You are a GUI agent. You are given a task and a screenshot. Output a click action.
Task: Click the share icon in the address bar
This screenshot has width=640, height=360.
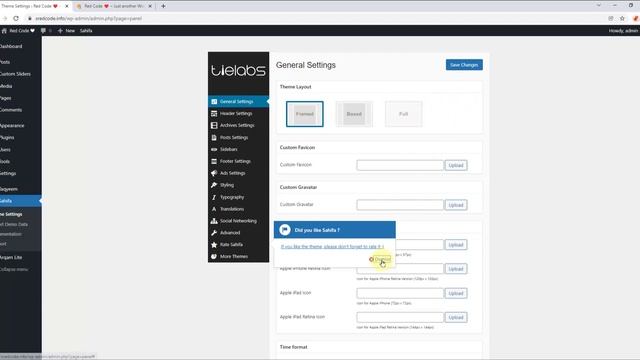click(x=611, y=18)
